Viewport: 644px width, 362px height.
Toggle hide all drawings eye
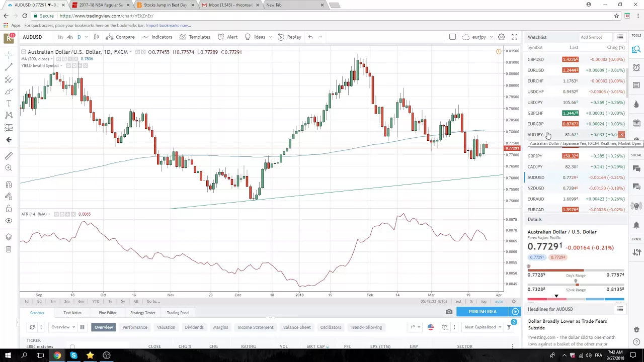[9, 221]
